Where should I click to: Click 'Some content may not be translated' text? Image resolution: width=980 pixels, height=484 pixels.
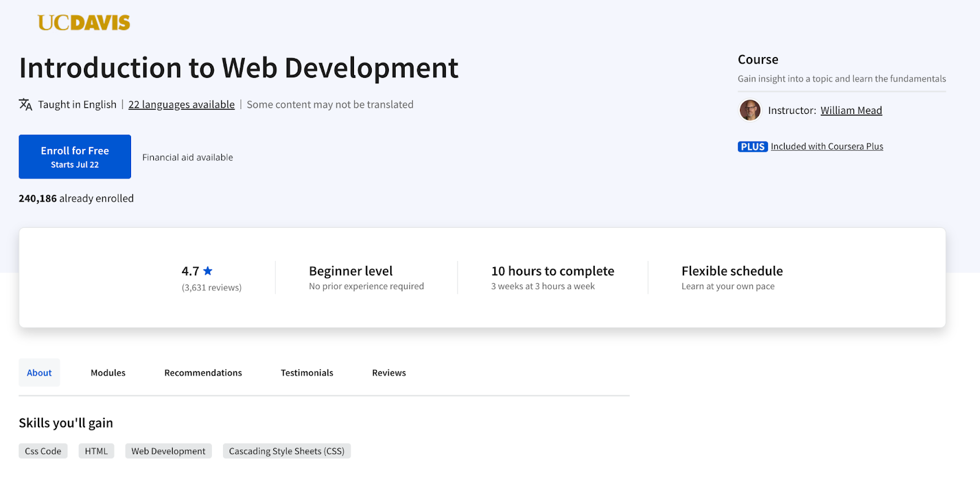point(330,105)
